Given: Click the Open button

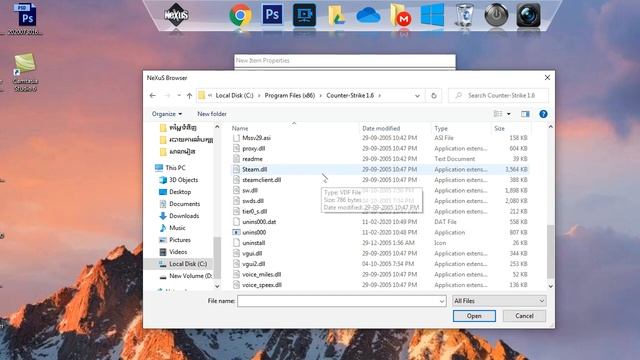Looking at the screenshot, I should click(x=474, y=316).
